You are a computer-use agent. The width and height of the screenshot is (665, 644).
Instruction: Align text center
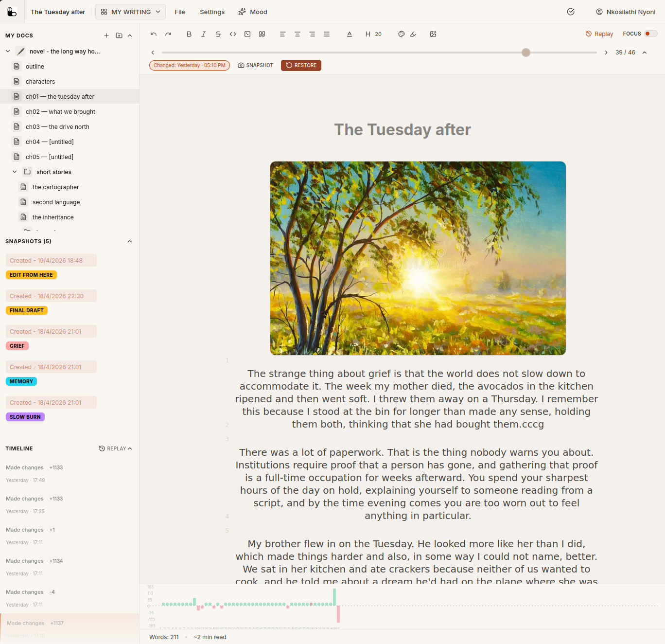point(297,34)
